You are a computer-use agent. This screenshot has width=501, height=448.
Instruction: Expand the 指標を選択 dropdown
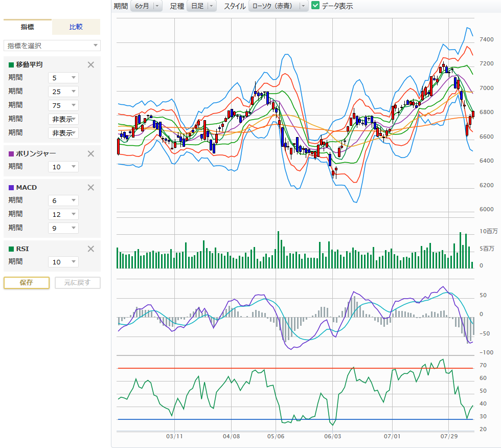click(52, 46)
